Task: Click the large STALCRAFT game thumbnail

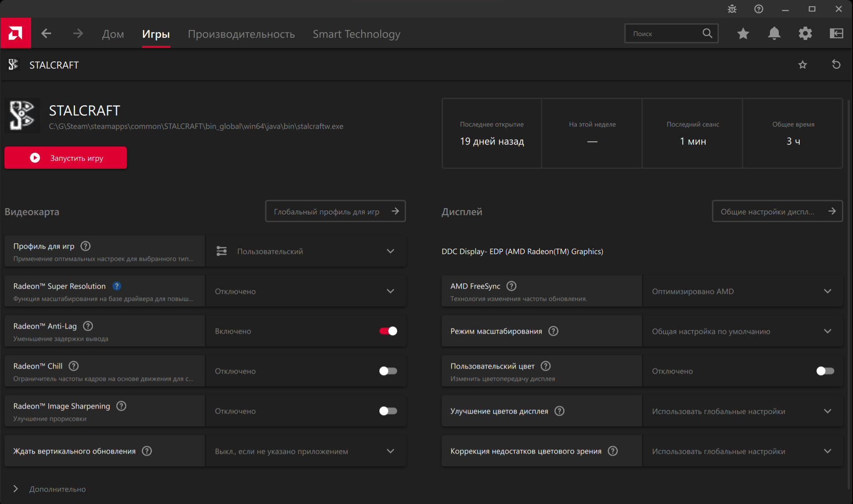Action: (22, 115)
